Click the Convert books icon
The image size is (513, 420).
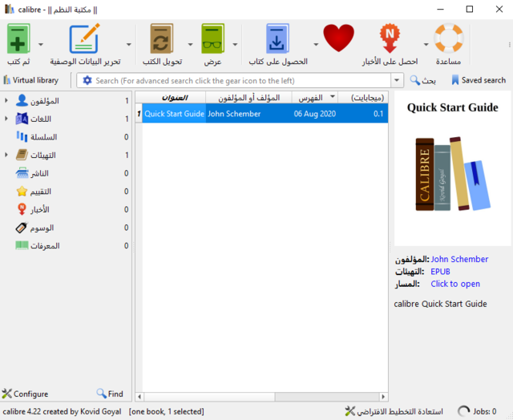pyautogui.click(x=162, y=38)
